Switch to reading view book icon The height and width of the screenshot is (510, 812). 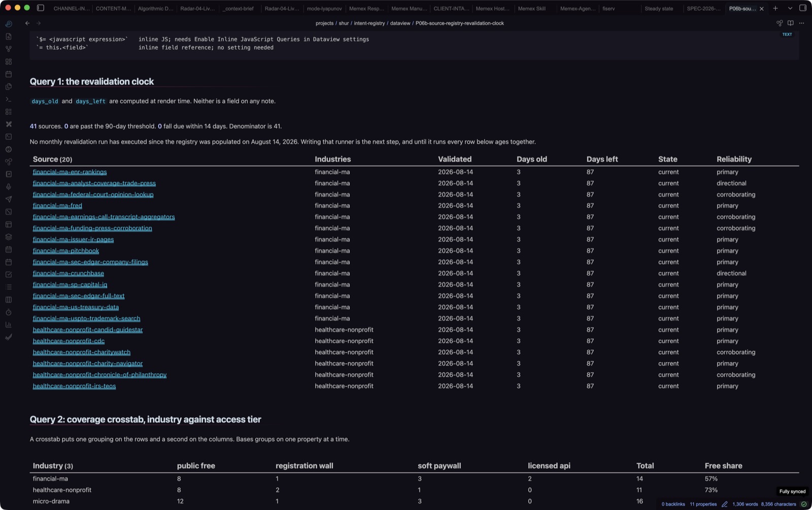coord(791,23)
